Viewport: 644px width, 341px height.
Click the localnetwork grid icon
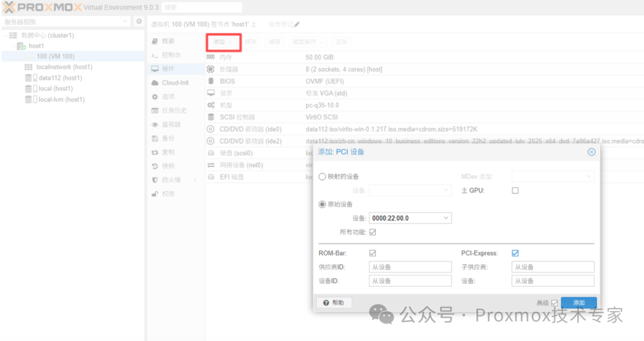pos(29,67)
